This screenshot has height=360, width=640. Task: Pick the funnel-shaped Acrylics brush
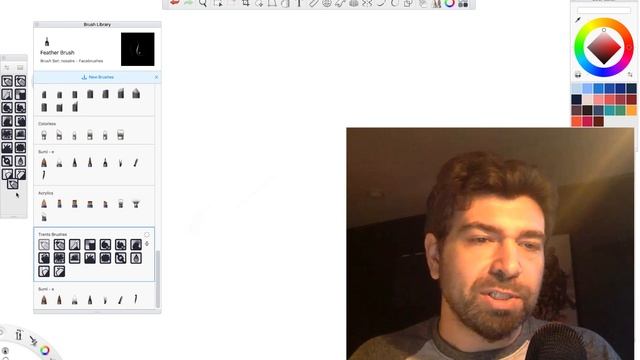pyautogui.click(x=136, y=203)
